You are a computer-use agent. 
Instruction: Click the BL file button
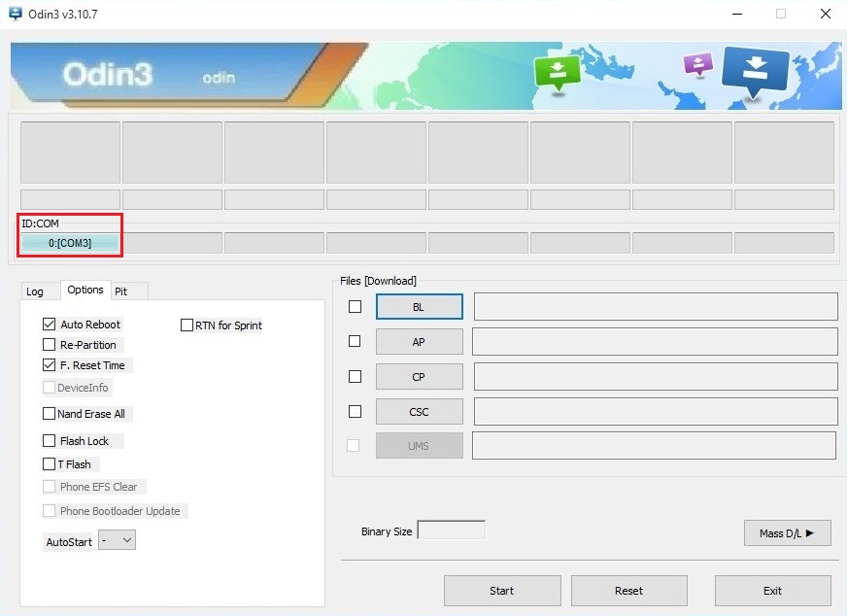[419, 307]
